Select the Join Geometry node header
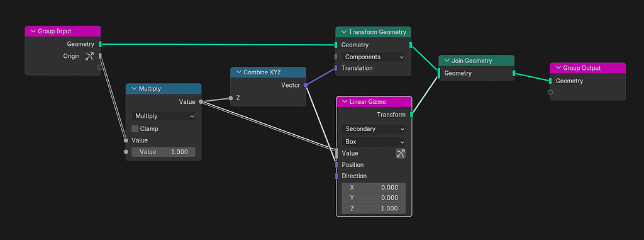Image resolution: width=644 pixels, height=240 pixels. click(x=477, y=60)
